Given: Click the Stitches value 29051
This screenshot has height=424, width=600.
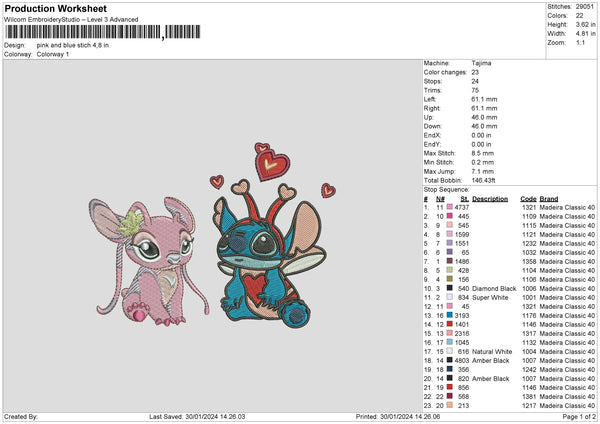Looking at the screenshot, I should point(585,7).
